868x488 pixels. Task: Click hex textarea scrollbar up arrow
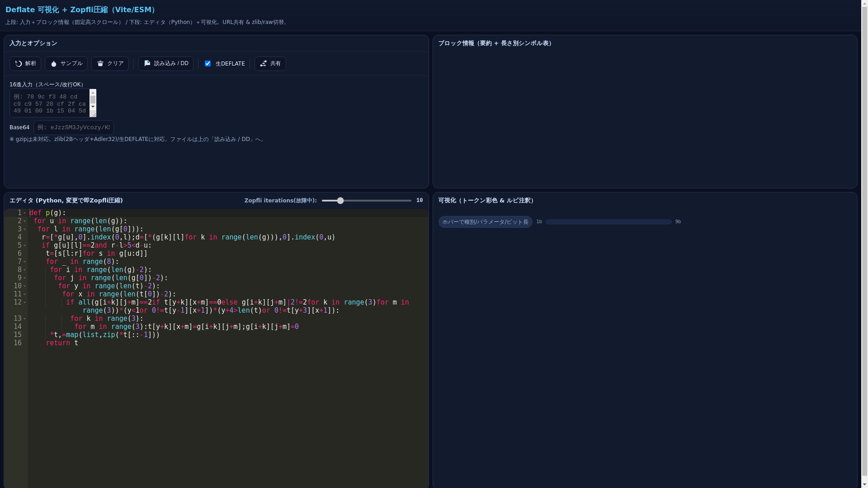(x=93, y=92)
